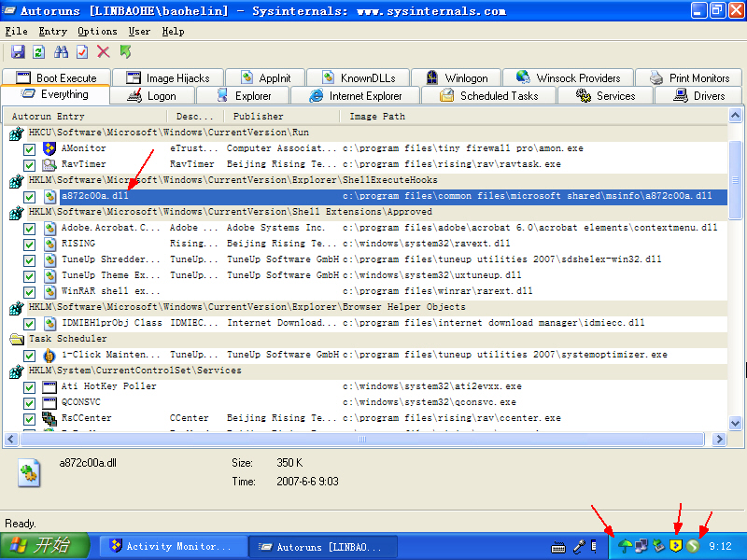Uncheck the RavTimer entry checkbox
747x560 pixels.
click(x=29, y=165)
